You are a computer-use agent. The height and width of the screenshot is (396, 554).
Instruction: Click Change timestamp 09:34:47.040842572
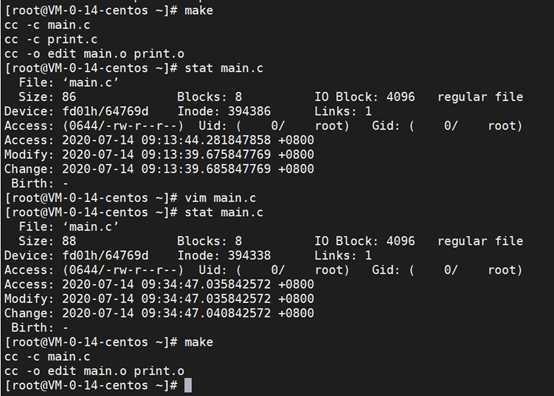pyautogui.click(x=206, y=313)
